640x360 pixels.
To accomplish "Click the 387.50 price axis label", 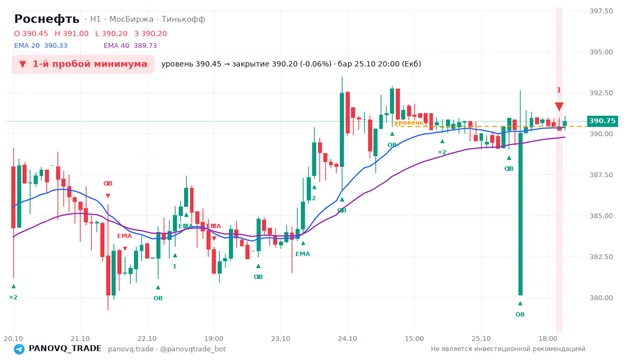I will 601,175.
